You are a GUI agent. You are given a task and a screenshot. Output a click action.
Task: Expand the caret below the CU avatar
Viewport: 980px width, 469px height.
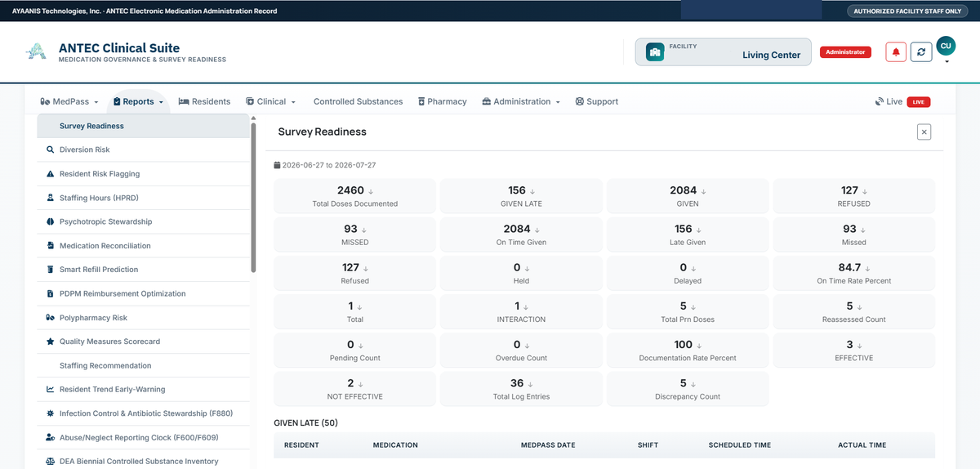[946, 62]
